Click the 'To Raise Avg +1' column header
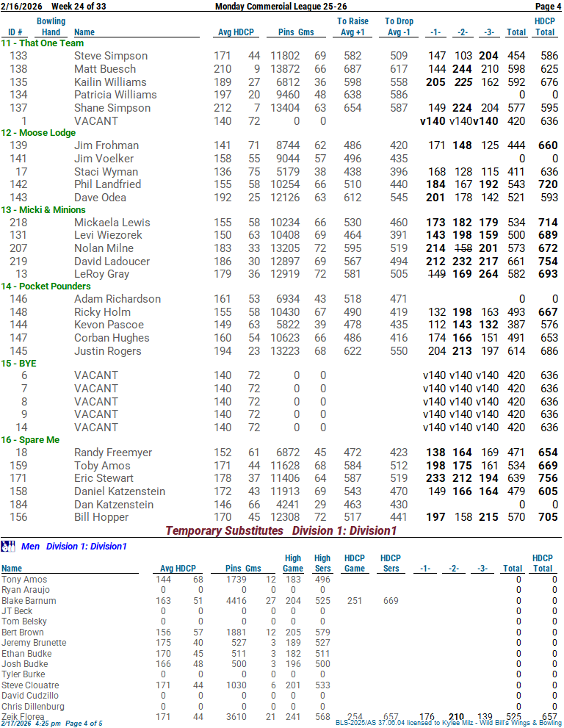The width and height of the screenshot is (564, 728). coord(352,27)
